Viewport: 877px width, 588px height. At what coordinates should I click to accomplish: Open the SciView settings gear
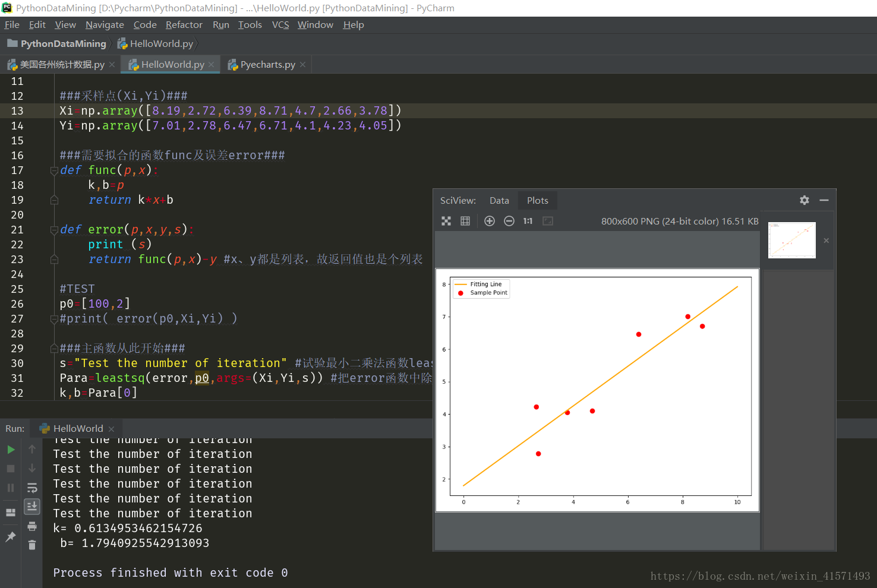point(804,200)
